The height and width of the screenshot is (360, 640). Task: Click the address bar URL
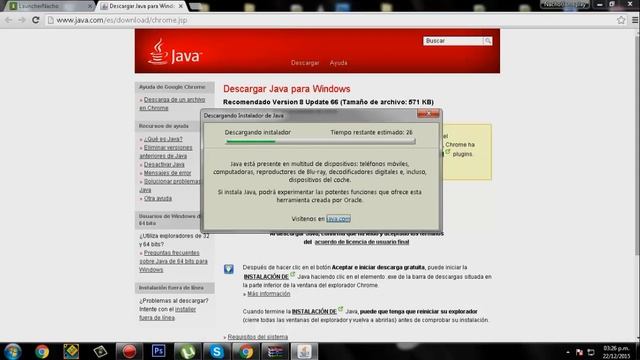pos(122,20)
